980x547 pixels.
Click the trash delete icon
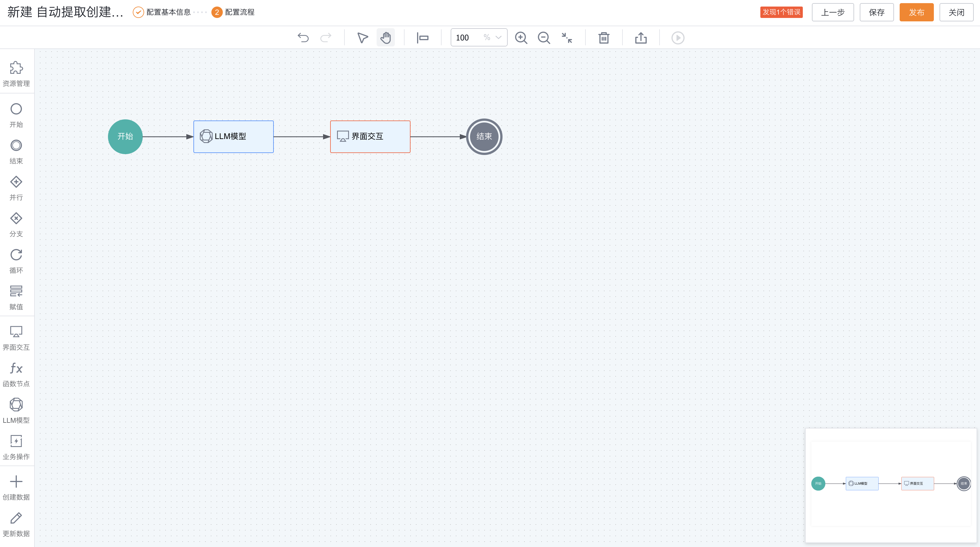pos(604,38)
